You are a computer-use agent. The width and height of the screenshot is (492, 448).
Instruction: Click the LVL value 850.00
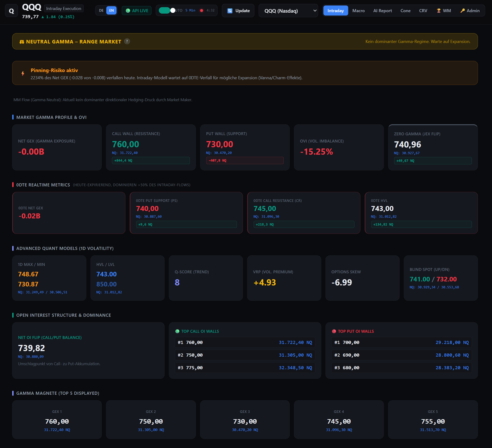107,284
